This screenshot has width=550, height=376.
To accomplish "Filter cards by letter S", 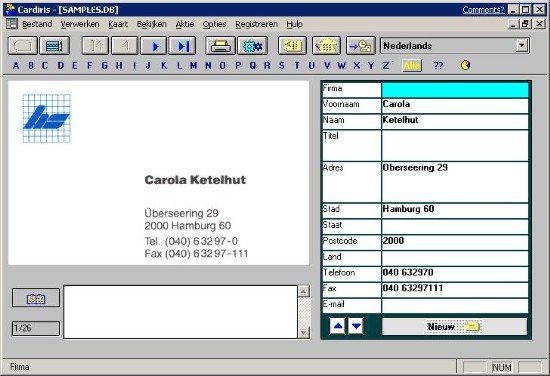I will [x=282, y=65].
